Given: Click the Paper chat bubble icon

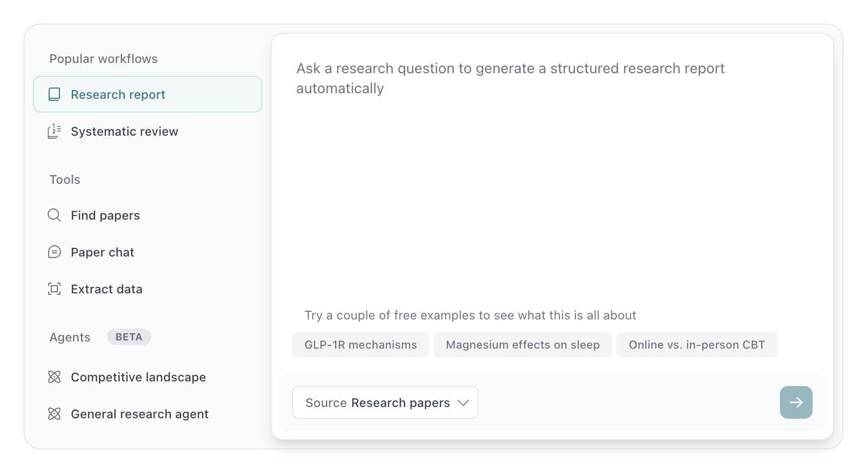Looking at the screenshot, I should (54, 252).
